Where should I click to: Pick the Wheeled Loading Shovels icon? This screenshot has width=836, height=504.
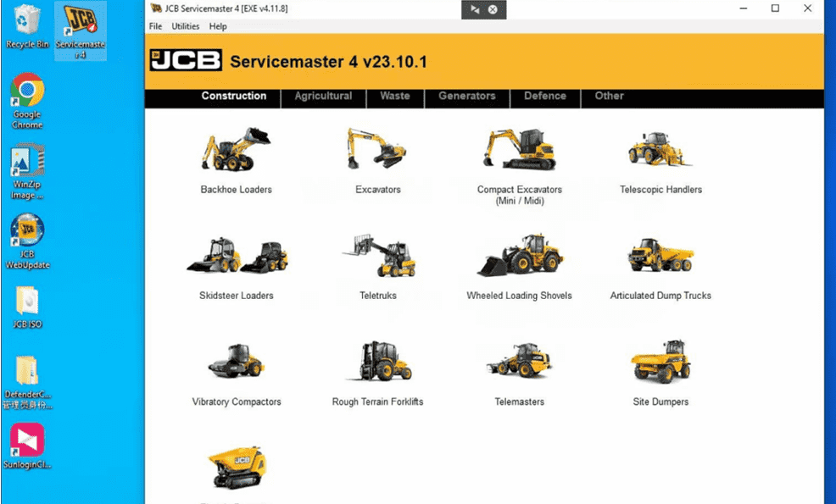[x=520, y=255]
